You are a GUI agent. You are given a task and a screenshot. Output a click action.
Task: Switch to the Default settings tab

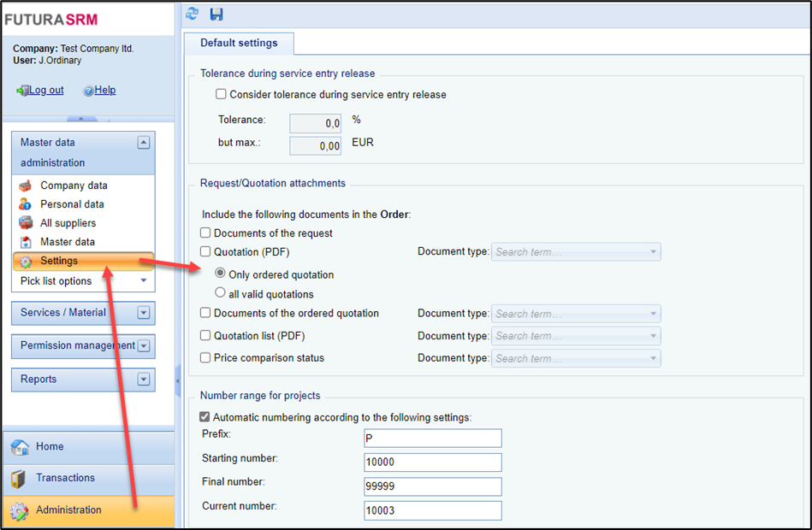click(239, 44)
